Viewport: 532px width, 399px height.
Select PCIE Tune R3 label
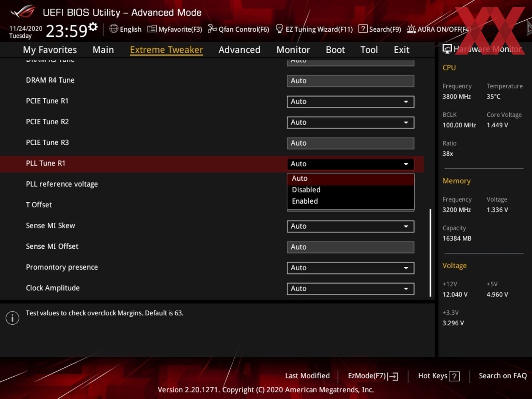click(x=47, y=142)
